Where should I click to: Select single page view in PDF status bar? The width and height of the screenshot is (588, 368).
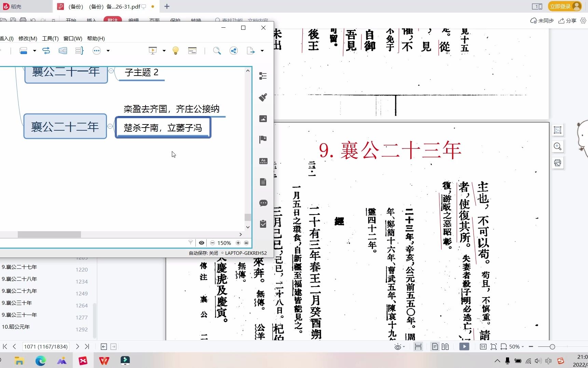[435, 347]
